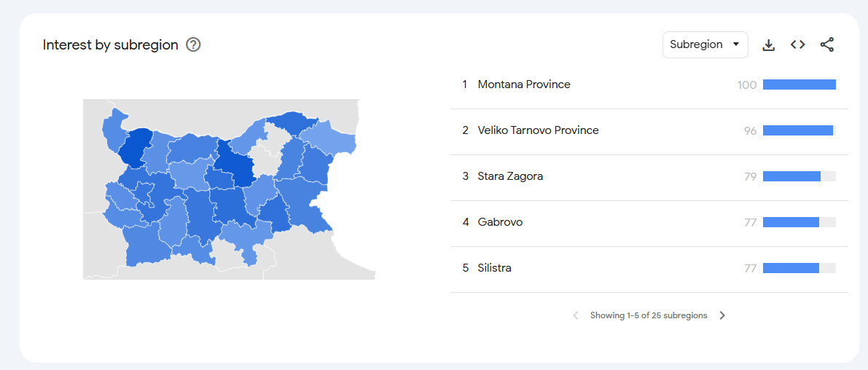Click the Stara Zagora interest bar
Image resolution: width=868 pixels, height=370 pixels.
click(x=791, y=176)
